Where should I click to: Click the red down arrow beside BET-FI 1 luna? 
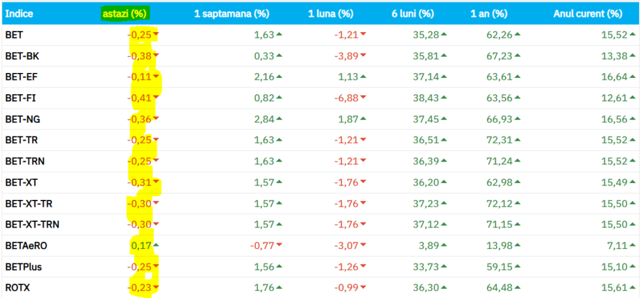[x=363, y=98]
